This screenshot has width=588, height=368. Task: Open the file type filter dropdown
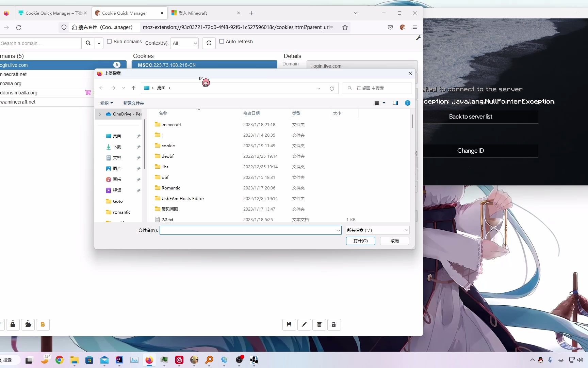pos(377,230)
